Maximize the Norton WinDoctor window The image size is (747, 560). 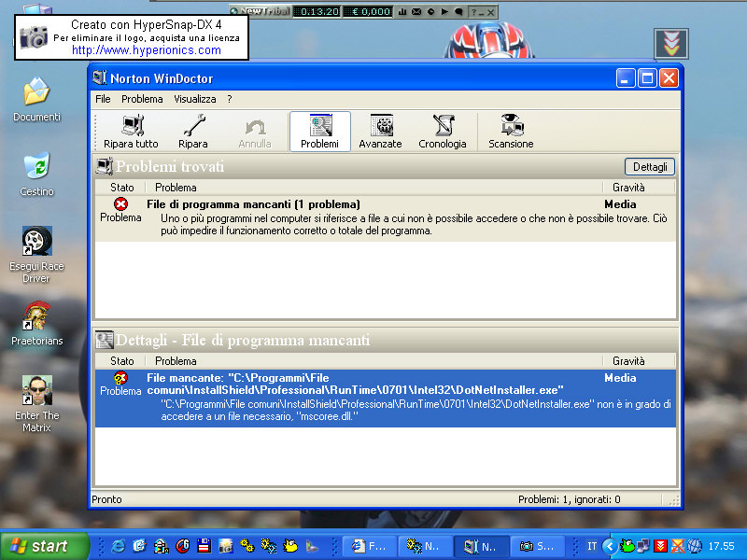[647, 78]
